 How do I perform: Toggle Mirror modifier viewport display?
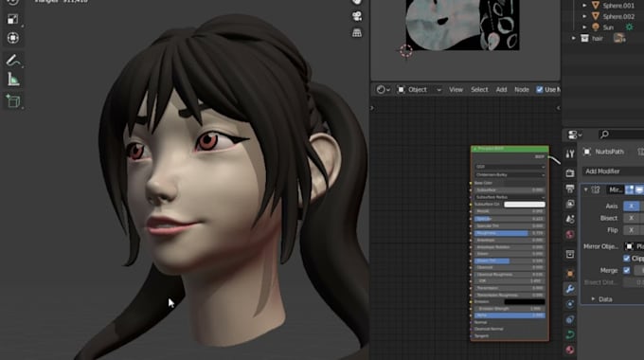click(639, 189)
